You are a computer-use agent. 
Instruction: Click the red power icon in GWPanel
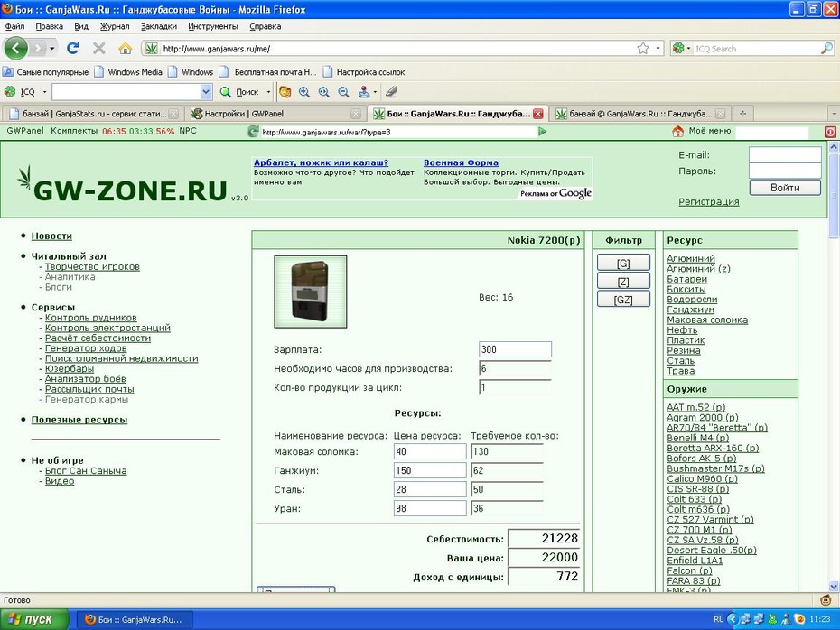click(830, 132)
